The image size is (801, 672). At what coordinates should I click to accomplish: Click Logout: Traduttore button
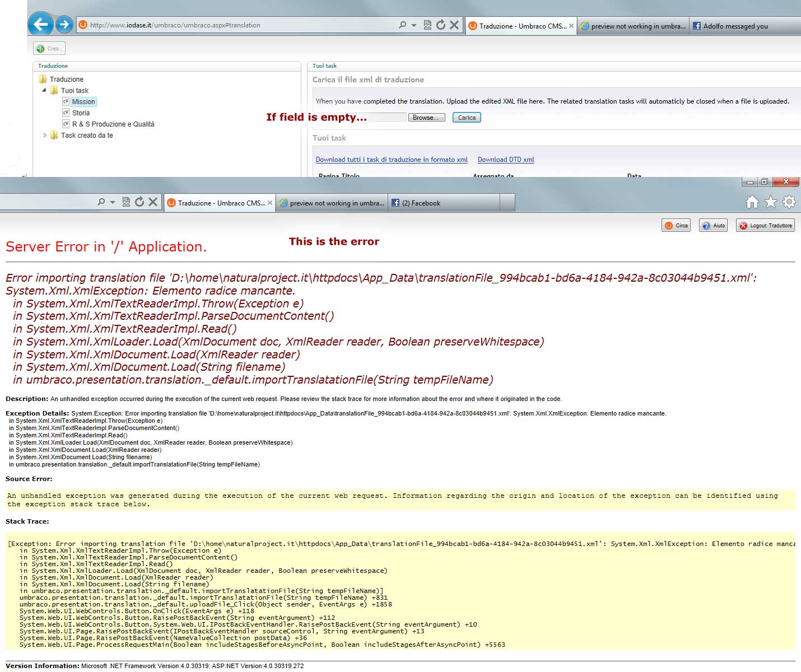click(x=765, y=226)
